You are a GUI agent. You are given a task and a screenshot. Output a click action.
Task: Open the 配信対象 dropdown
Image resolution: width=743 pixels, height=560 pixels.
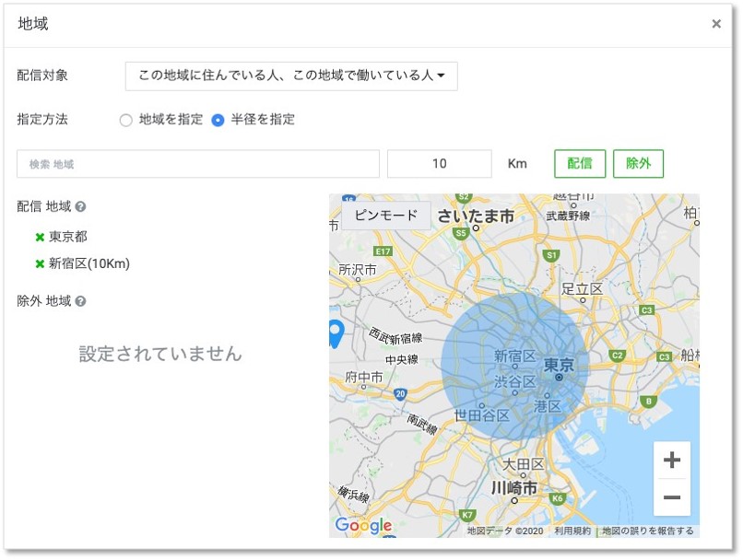291,76
